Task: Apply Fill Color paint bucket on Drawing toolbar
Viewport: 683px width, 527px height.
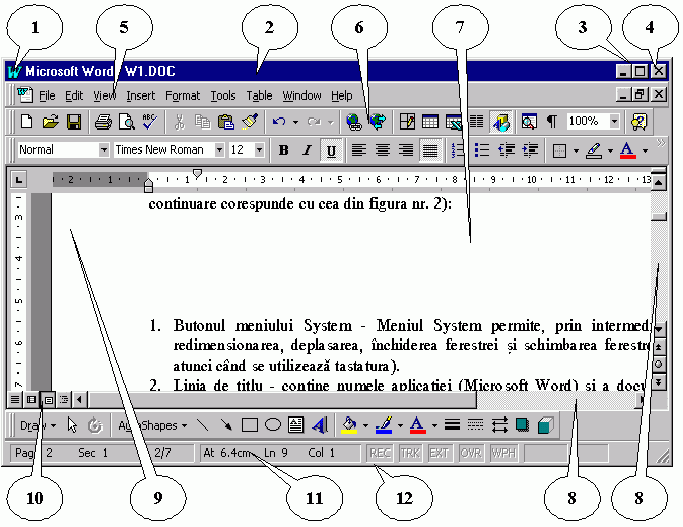Action: pyautogui.click(x=349, y=425)
